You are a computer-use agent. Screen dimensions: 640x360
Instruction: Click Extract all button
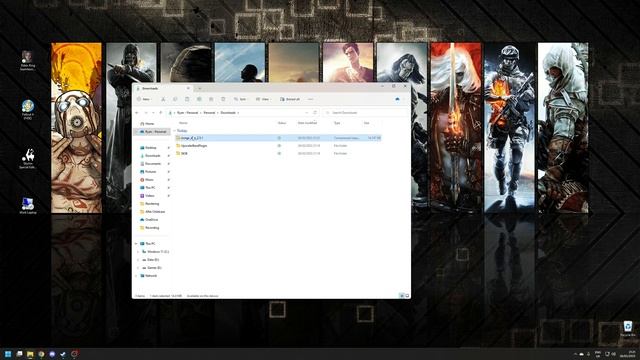(x=290, y=99)
